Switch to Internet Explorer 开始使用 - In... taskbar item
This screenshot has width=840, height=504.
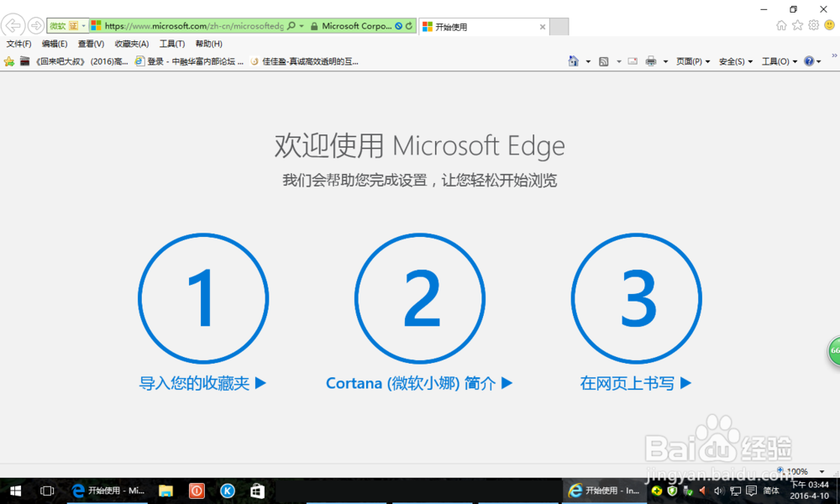coord(604,491)
